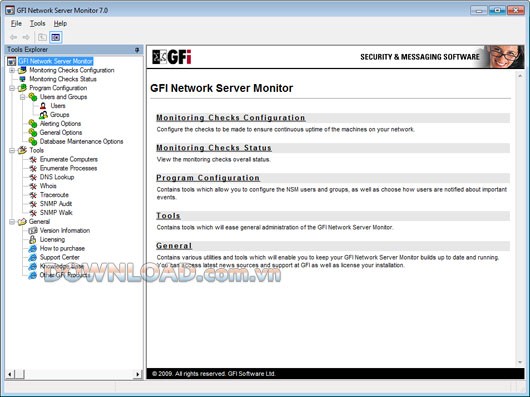Select Alerting Options label in tree
Viewport: 530px width, 397px height.
[60, 124]
